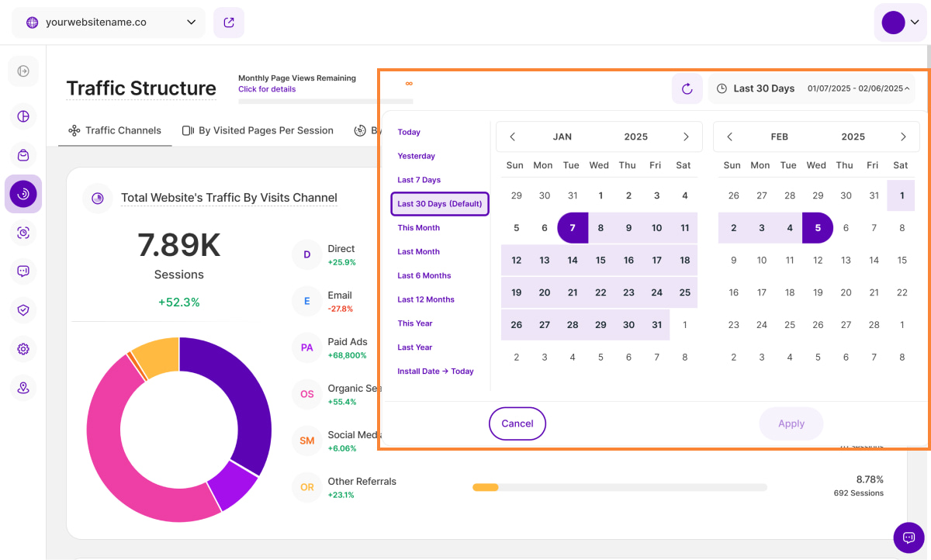
Task: Click the refresh data icon
Action: click(687, 89)
